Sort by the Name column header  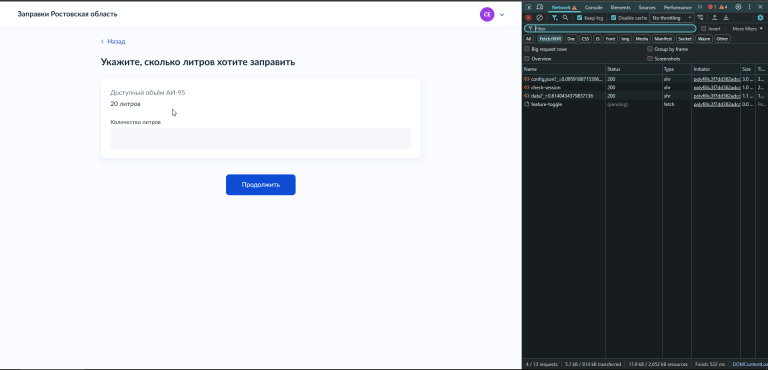[x=564, y=69]
